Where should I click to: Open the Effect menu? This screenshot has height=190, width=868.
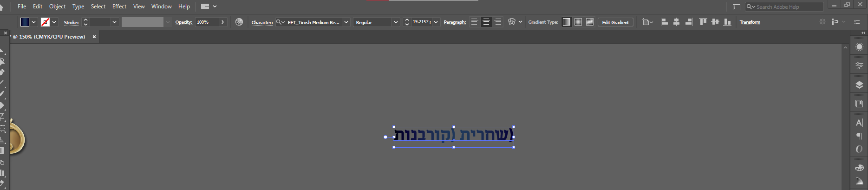(x=119, y=7)
